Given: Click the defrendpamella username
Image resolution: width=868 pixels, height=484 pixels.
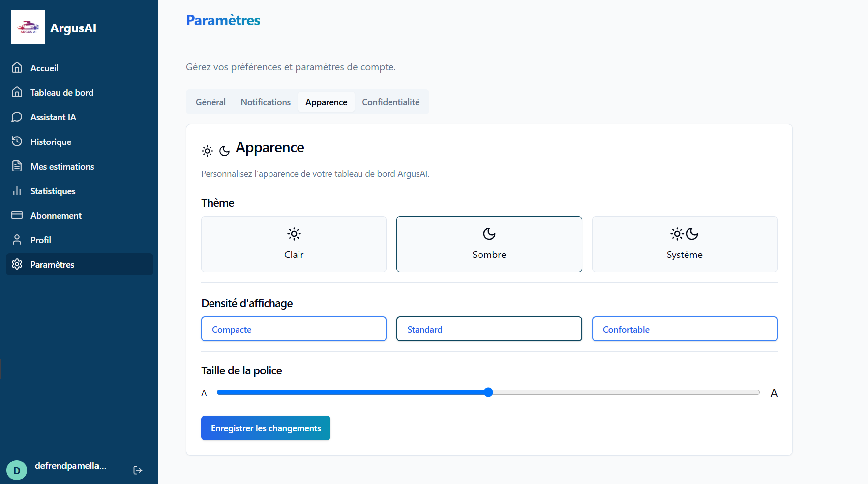Looking at the screenshot, I should pyautogui.click(x=70, y=466).
